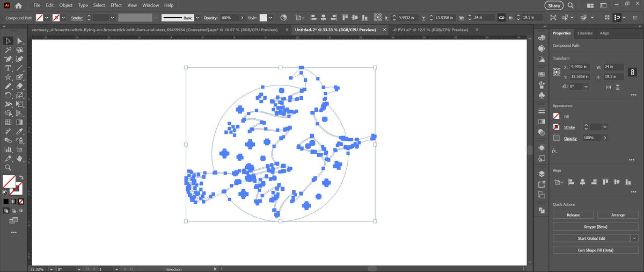Screen dimensions: 644x272
Task: Click the Share button
Action: tap(554, 5)
